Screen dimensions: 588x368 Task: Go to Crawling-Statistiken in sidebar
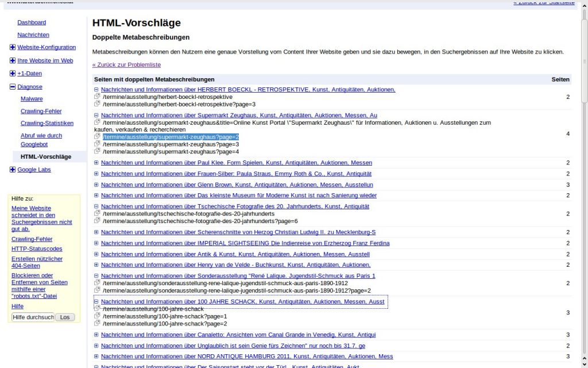[x=47, y=123]
